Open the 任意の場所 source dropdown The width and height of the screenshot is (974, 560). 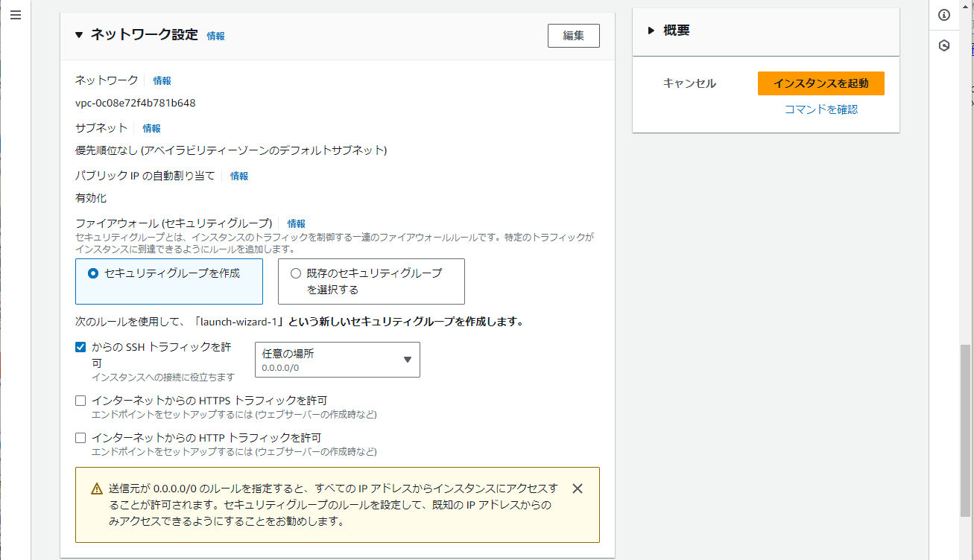[x=337, y=360]
